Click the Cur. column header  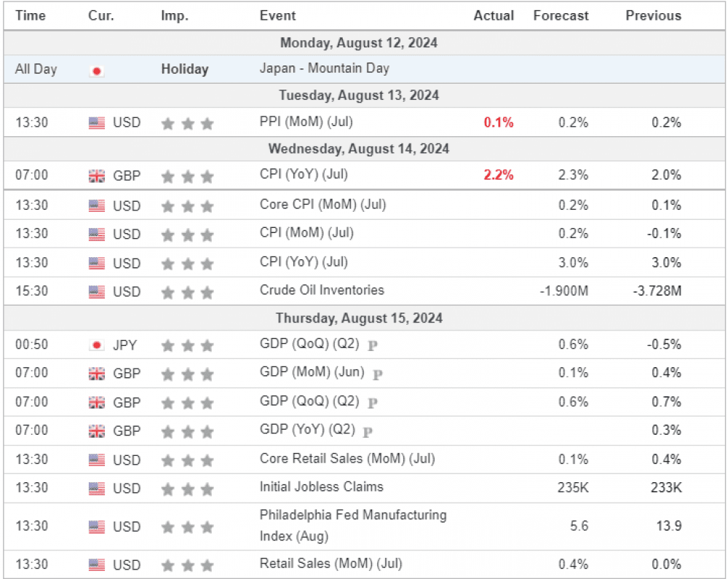click(x=101, y=16)
